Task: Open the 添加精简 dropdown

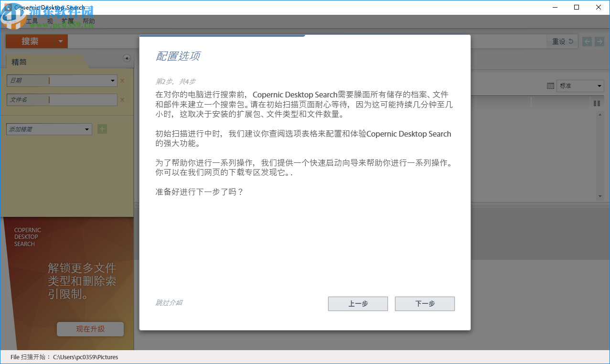Action: 87,129
